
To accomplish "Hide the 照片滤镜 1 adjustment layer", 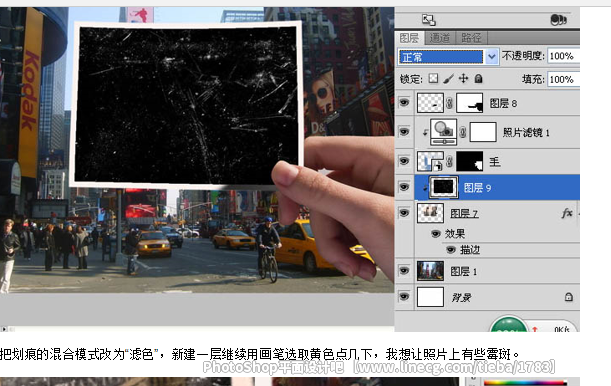I will coord(404,131).
